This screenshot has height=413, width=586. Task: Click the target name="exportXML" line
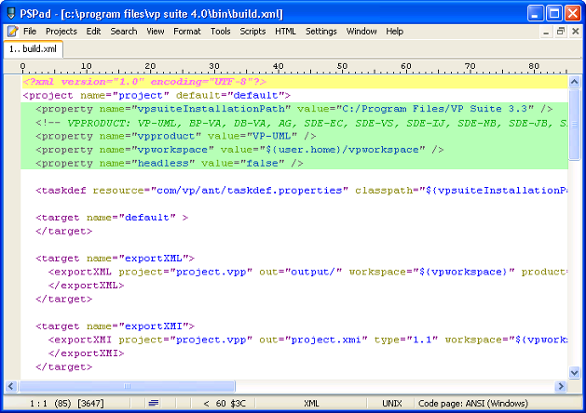[x=115, y=258]
